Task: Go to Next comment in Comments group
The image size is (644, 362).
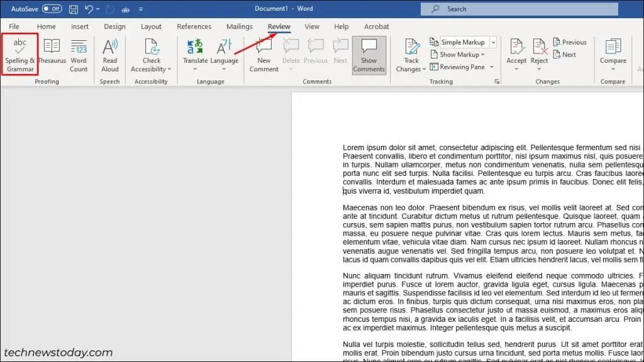Action: coord(340,52)
